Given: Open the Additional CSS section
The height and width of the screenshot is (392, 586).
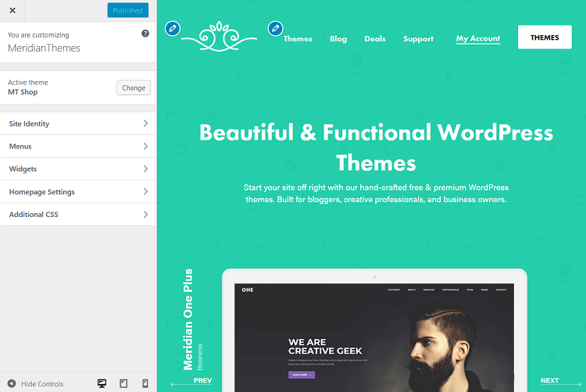Looking at the screenshot, I should [x=78, y=214].
